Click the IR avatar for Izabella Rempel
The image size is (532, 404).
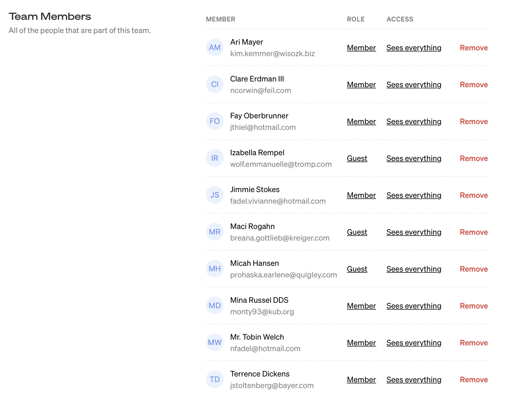[x=215, y=158]
